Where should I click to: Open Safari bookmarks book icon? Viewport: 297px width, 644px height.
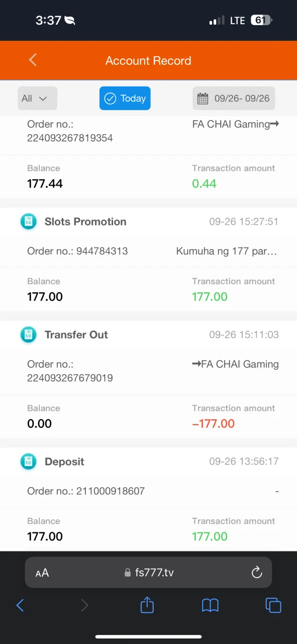(x=210, y=605)
